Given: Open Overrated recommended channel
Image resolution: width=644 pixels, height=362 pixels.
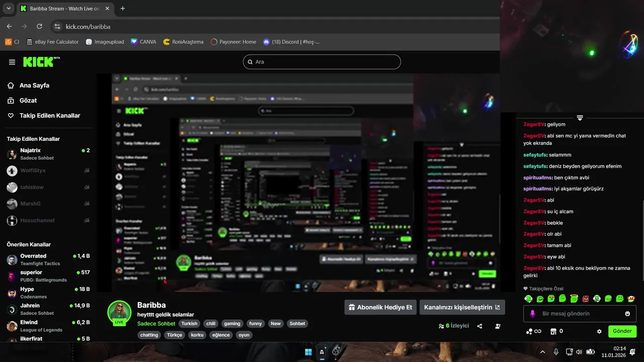Looking at the screenshot, I should 48,259.
